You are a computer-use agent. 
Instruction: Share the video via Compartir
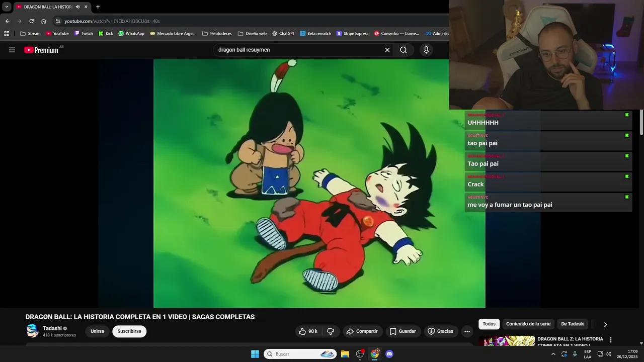(362, 331)
